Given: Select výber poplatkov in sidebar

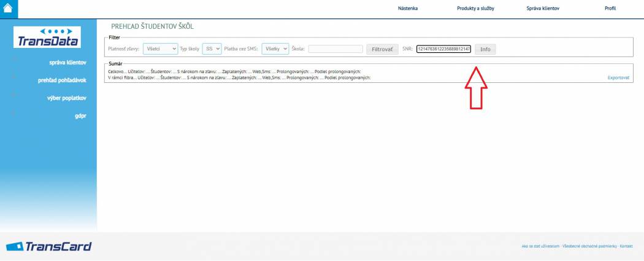Looking at the screenshot, I should pos(67,98).
